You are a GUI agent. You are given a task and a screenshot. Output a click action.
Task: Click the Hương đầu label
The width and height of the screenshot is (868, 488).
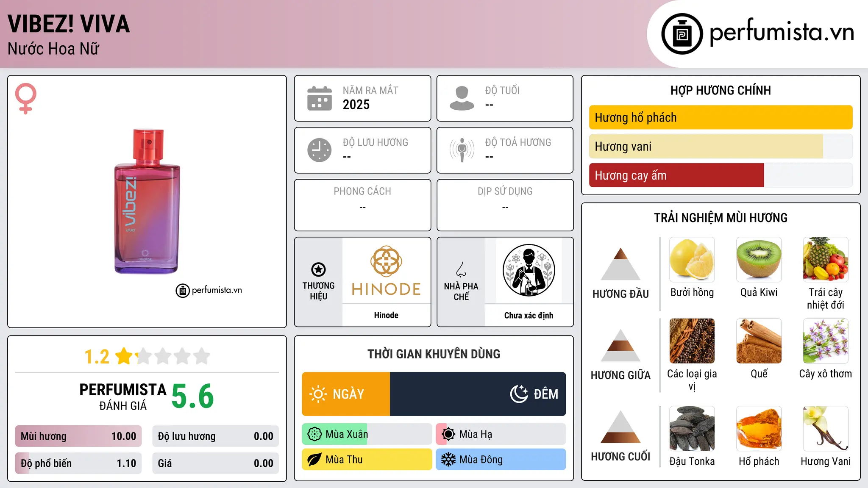(x=620, y=294)
